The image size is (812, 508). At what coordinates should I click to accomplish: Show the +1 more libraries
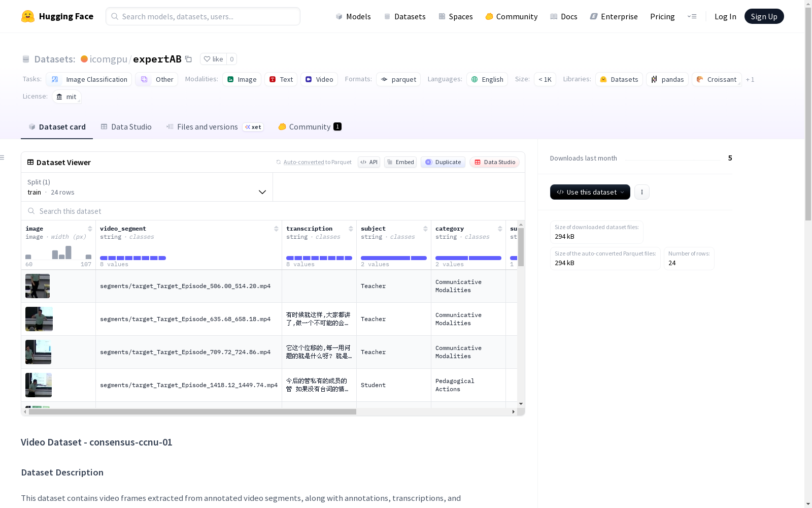click(x=750, y=79)
